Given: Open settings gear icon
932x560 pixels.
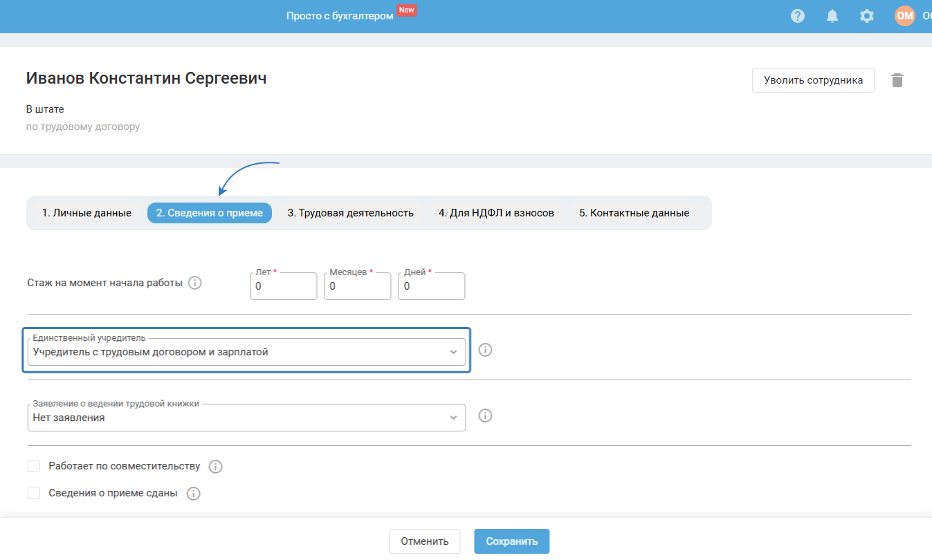Looking at the screenshot, I should point(867,16).
